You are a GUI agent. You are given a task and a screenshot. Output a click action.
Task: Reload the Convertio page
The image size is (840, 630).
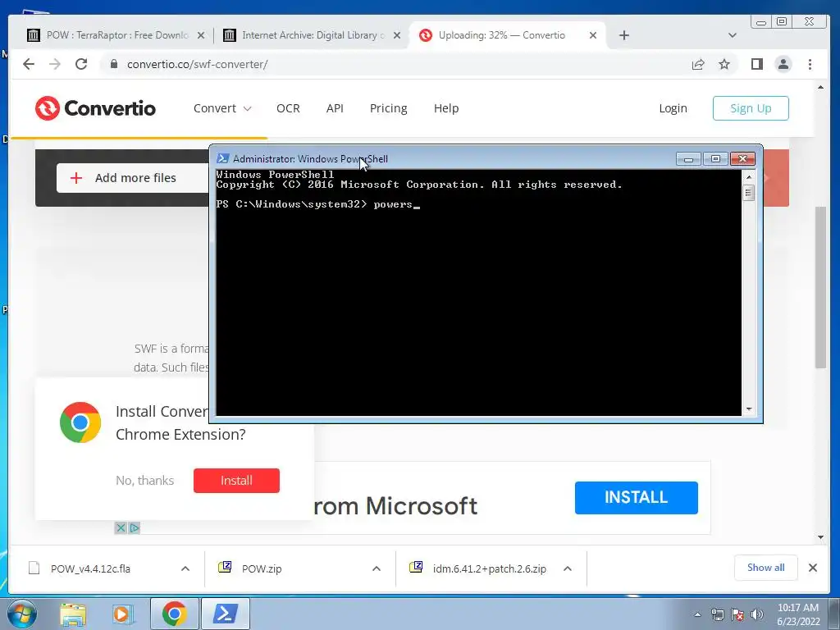(81, 64)
